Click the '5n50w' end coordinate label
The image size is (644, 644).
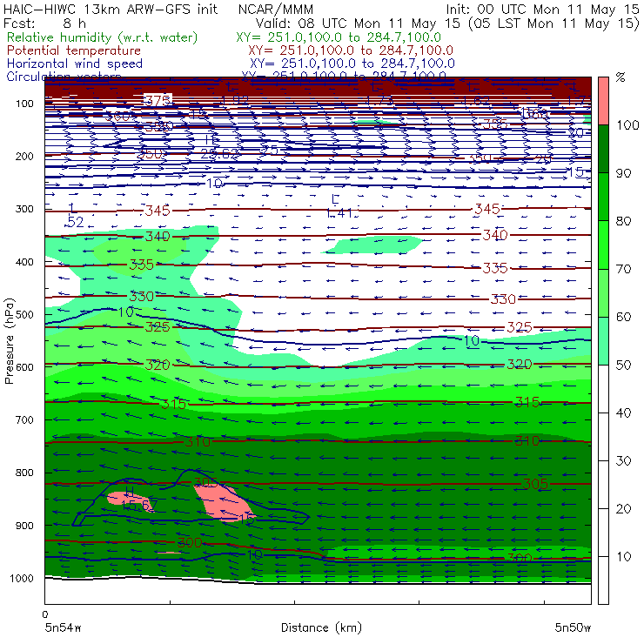[573, 627]
